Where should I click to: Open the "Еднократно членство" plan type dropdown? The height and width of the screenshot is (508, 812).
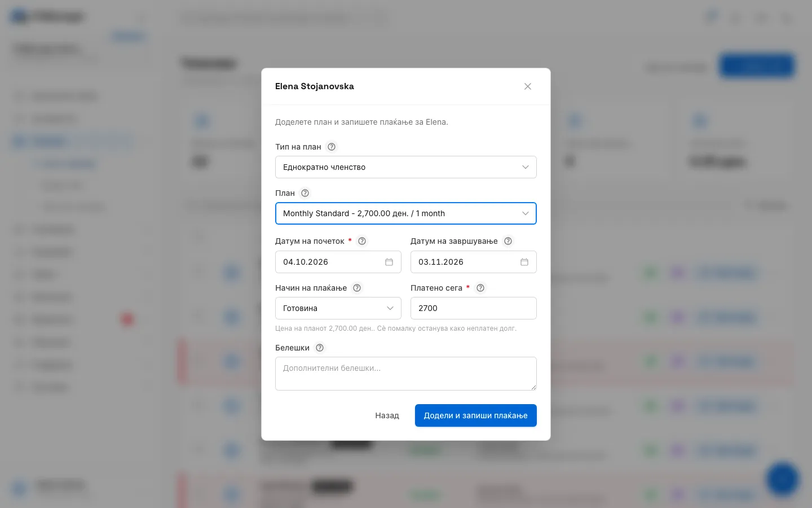[406, 167]
